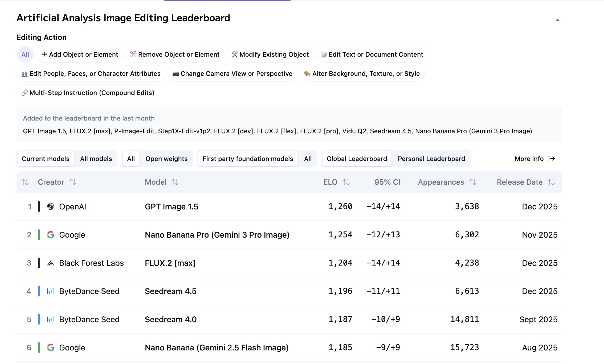The width and height of the screenshot is (604, 364).
Task: Switch to All models toggle
Action: click(x=96, y=159)
